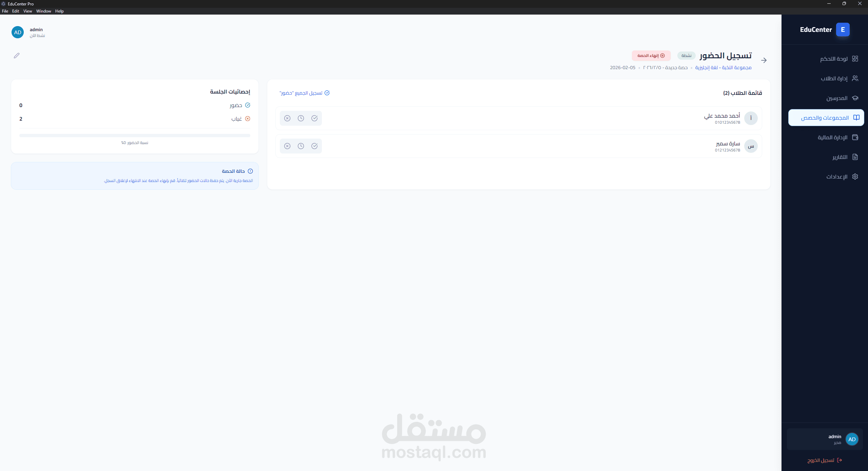The width and height of the screenshot is (868, 471).
Task: Mark أحمد محمد علي as present (check icon)
Action: point(314,118)
